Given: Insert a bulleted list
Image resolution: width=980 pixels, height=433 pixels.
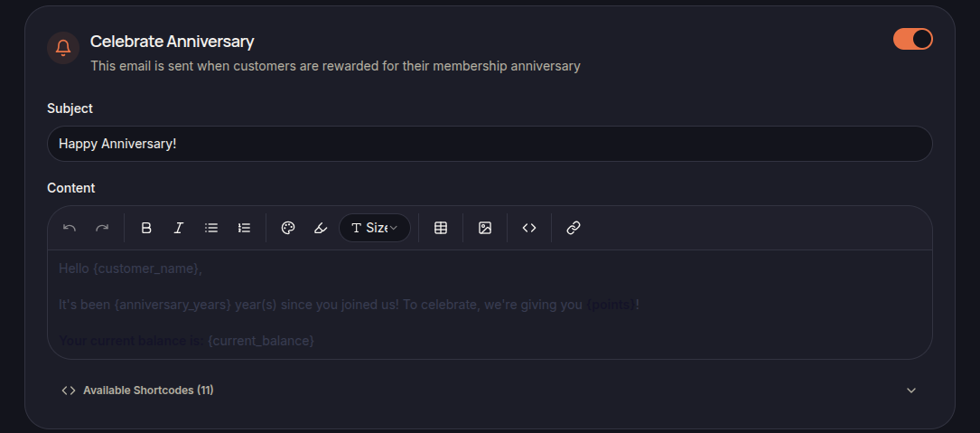Looking at the screenshot, I should tap(211, 228).
